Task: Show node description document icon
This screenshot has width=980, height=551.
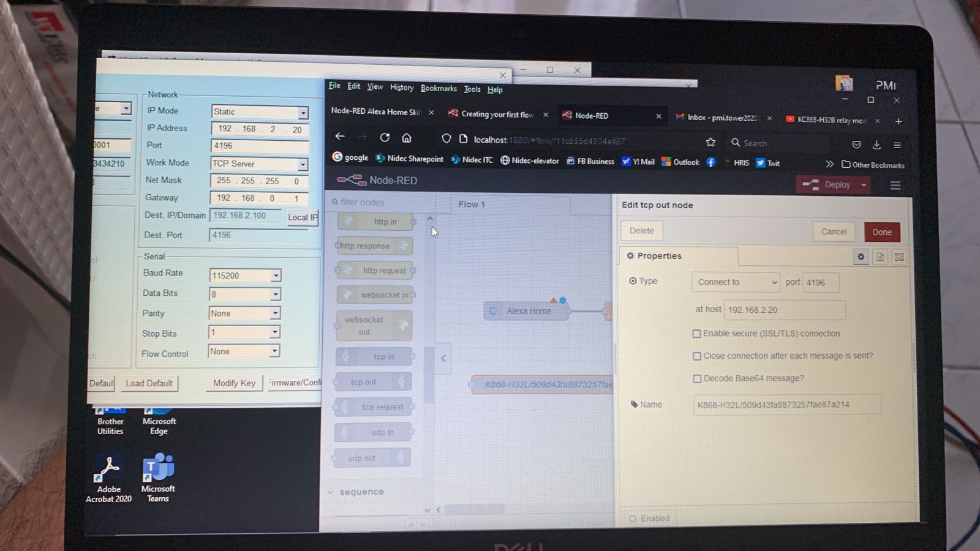Action: 880,257
